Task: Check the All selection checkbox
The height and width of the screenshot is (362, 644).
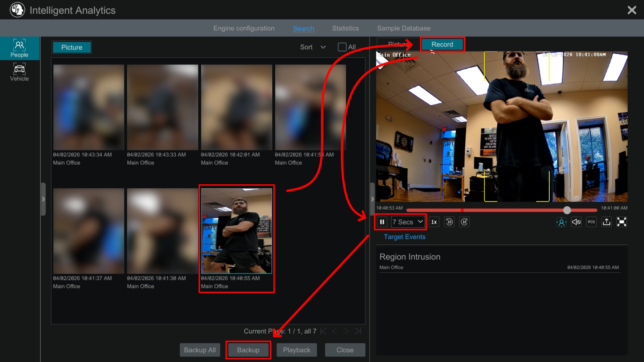Action: tap(342, 47)
